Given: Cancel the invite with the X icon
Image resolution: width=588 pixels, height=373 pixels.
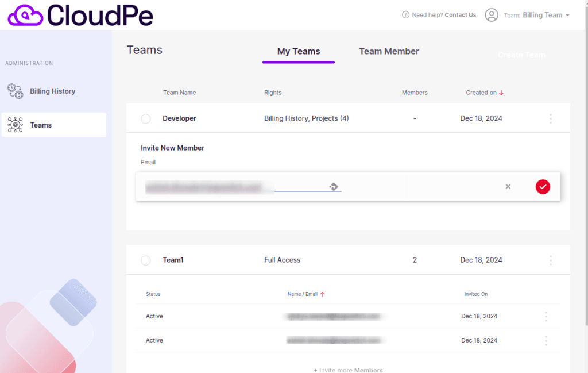Looking at the screenshot, I should [x=508, y=186].
